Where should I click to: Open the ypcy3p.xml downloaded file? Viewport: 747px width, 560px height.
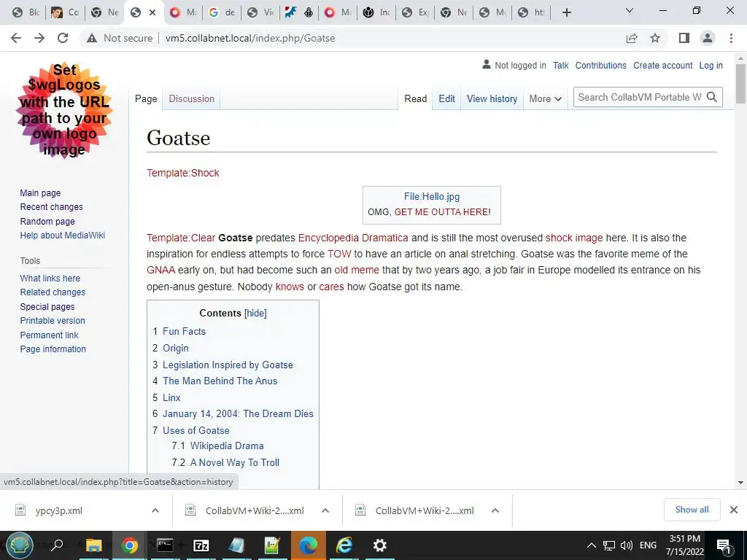pyautogui.click(x=58, y=510)
